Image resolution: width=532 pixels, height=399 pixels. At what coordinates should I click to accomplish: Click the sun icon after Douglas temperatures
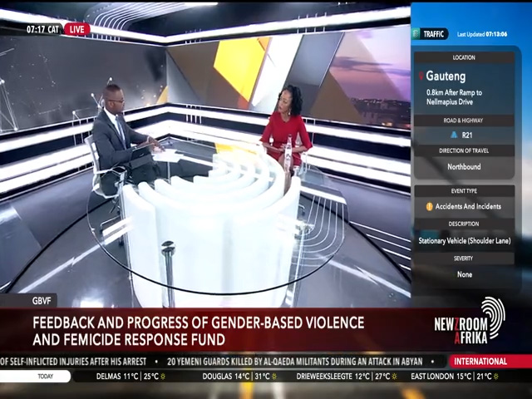tap(274, 377)
